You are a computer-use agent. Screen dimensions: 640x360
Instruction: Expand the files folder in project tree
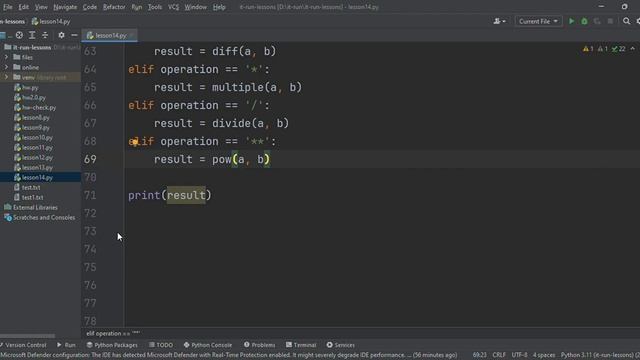[6, 57]
